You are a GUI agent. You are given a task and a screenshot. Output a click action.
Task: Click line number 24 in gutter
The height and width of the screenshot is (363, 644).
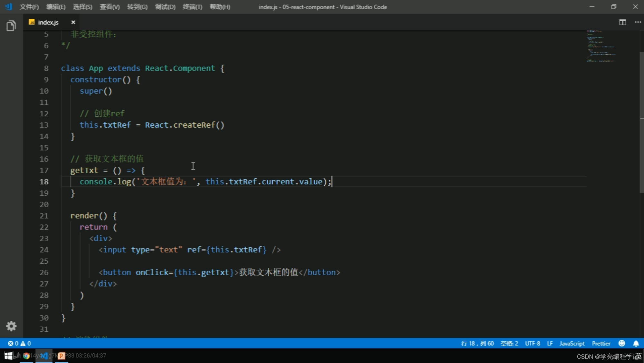44,250
